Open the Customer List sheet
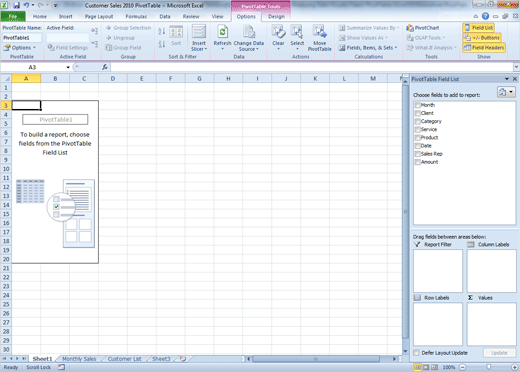520x372 pixels. pyautogui.click(x=125, y=359)
